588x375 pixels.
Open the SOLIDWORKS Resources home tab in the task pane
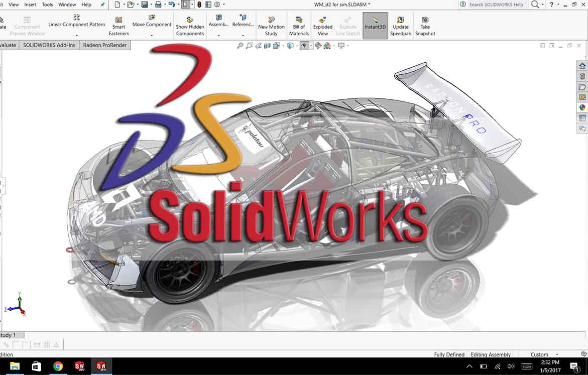582,66
